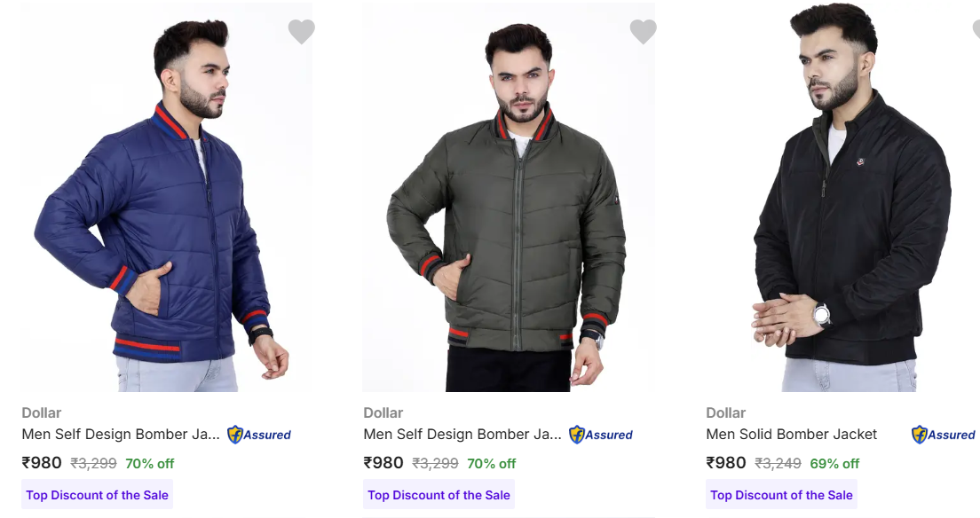Click Assured badge next to Men Solid Bomber Jacket
Image resolution: width=980 pixels, height=518 pixels.
click(944, 435)
